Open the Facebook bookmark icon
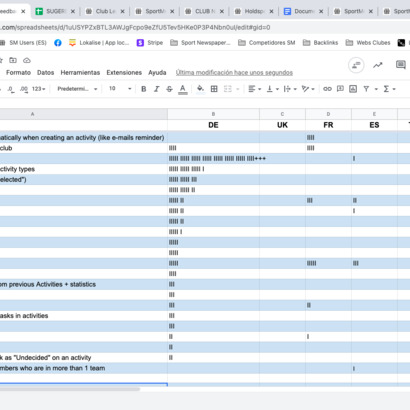The width and height of the screenshot is (410, 410). pos(58,43)
